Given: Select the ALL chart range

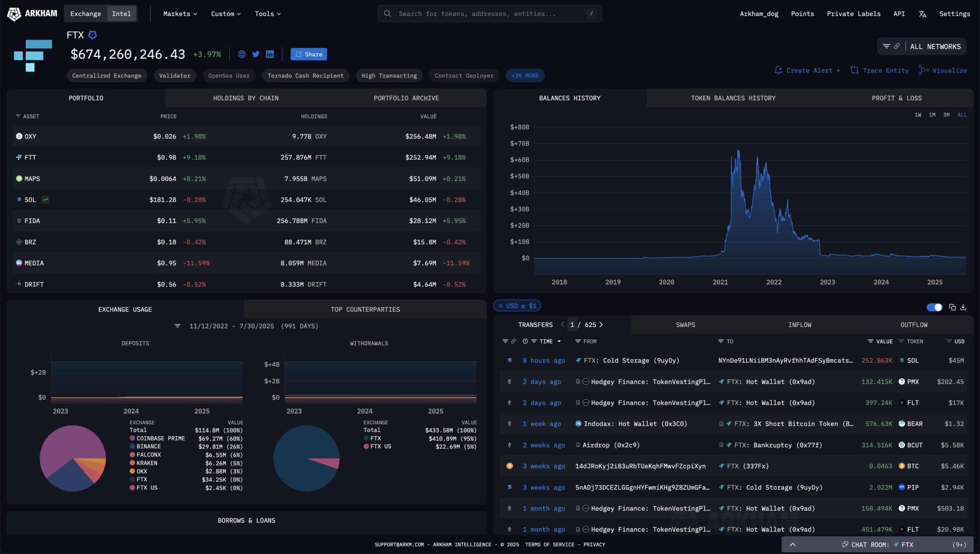Looking at the screenshot, I should tap(962, 115).
